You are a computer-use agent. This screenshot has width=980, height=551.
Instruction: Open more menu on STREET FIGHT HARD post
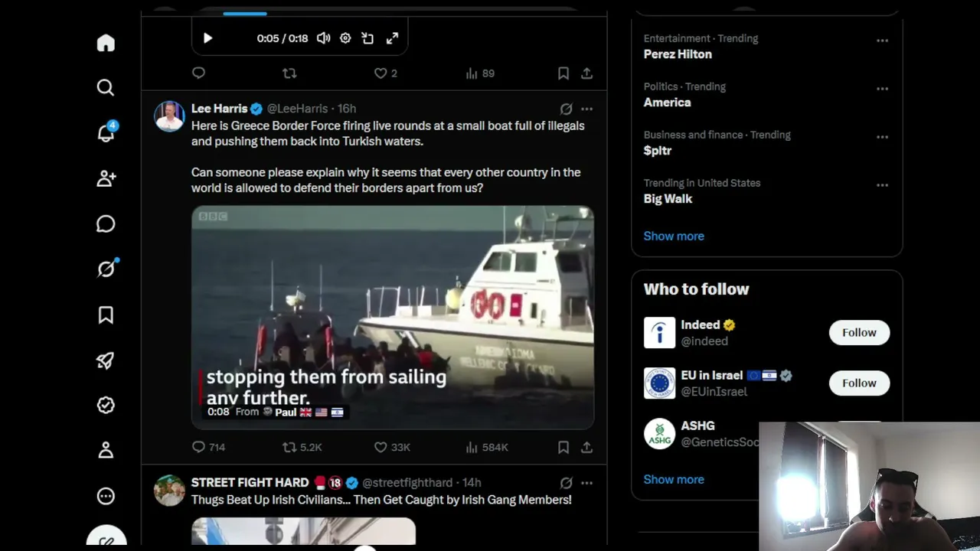pos(586,483)
